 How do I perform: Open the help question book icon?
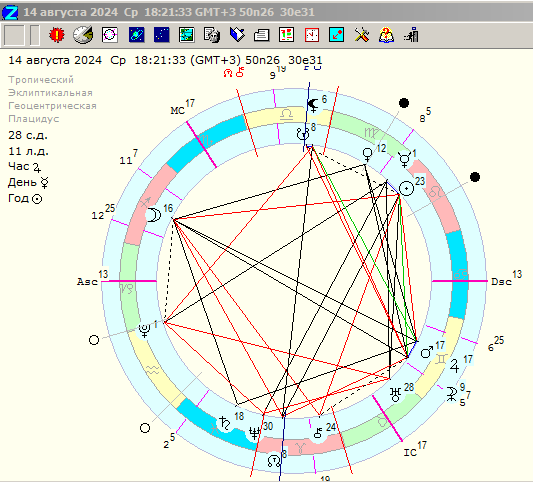(x=387, y=35)
